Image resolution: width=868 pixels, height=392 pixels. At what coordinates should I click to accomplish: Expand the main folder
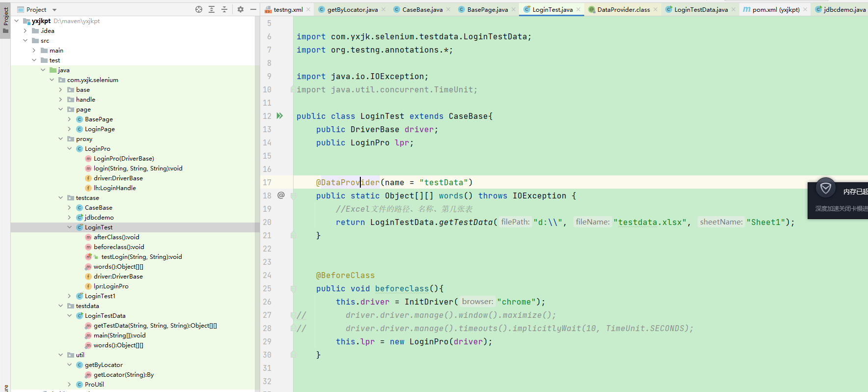[x=34, y=50]
